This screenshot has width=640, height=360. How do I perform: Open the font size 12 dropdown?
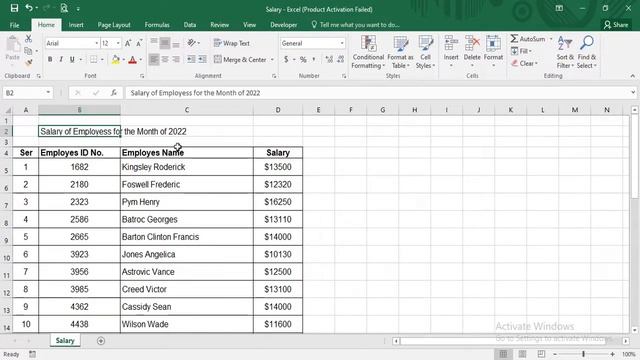pyautogui.click(x=118, y=43)
